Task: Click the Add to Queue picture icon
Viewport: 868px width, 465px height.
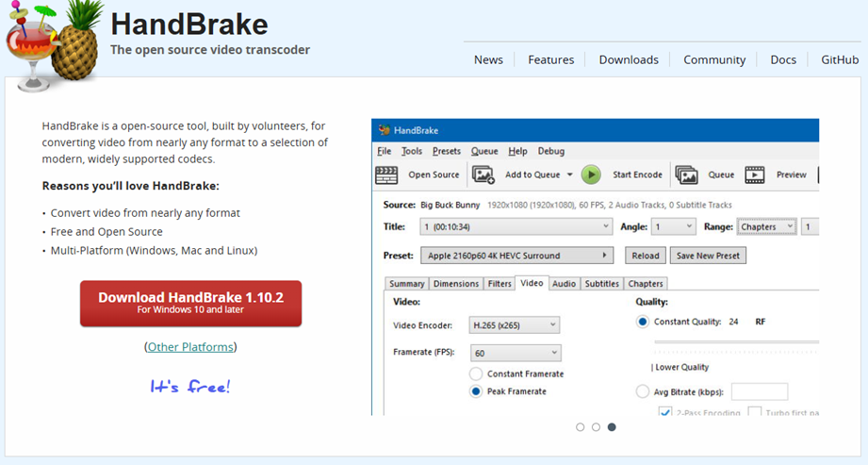Action: click(483, 174)
